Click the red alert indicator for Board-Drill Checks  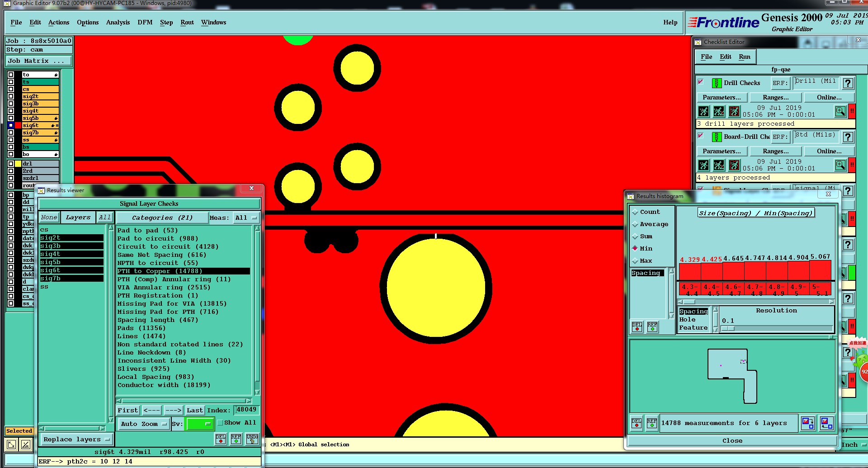click(x=852, y=165)
